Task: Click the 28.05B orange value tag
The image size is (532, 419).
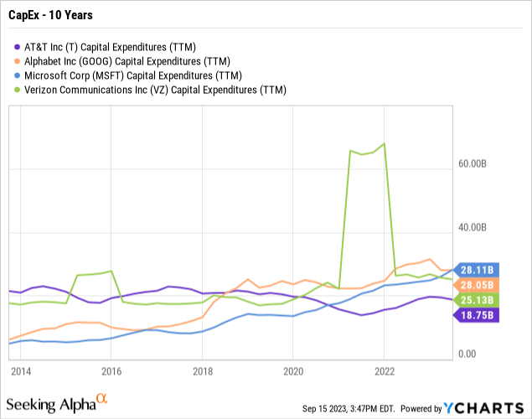Action: coord(478,285)
